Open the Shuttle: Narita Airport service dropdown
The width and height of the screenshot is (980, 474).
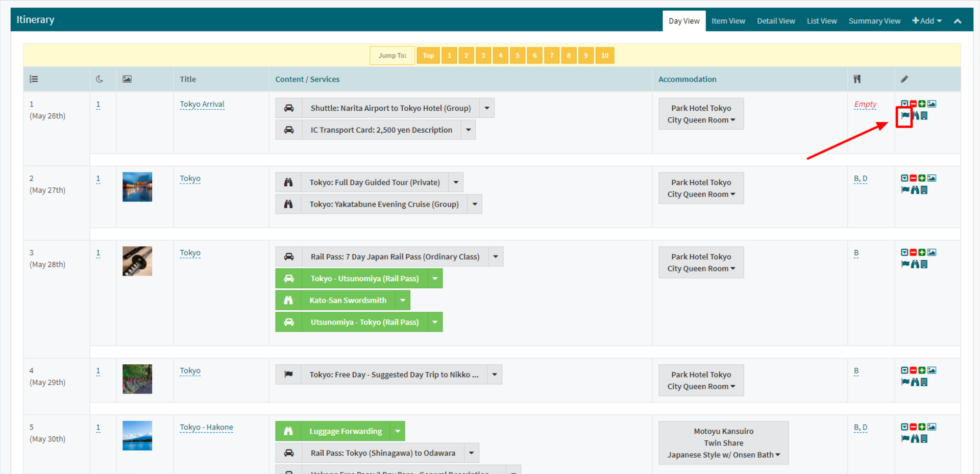[487, 108]
